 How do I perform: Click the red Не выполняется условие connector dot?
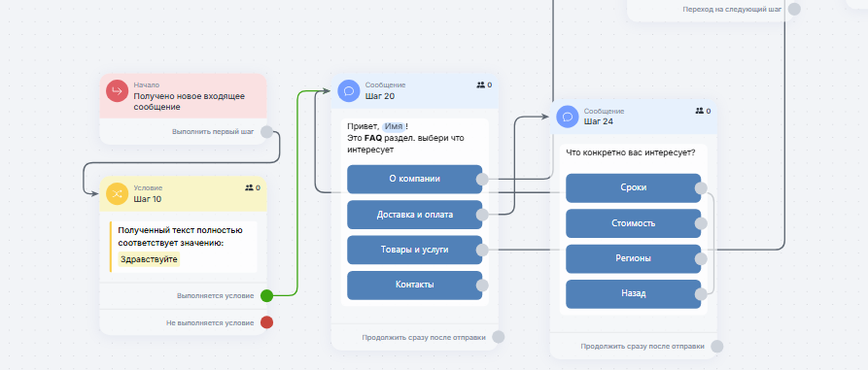[267, 322]
